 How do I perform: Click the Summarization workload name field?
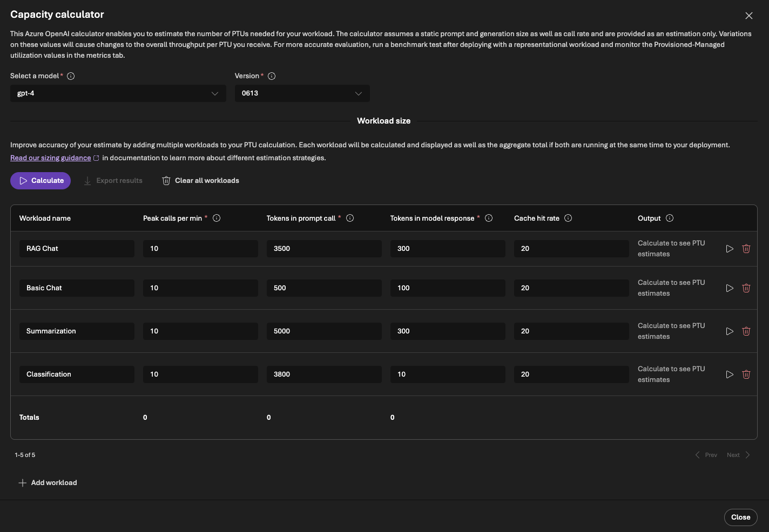[x=77, y=331]
